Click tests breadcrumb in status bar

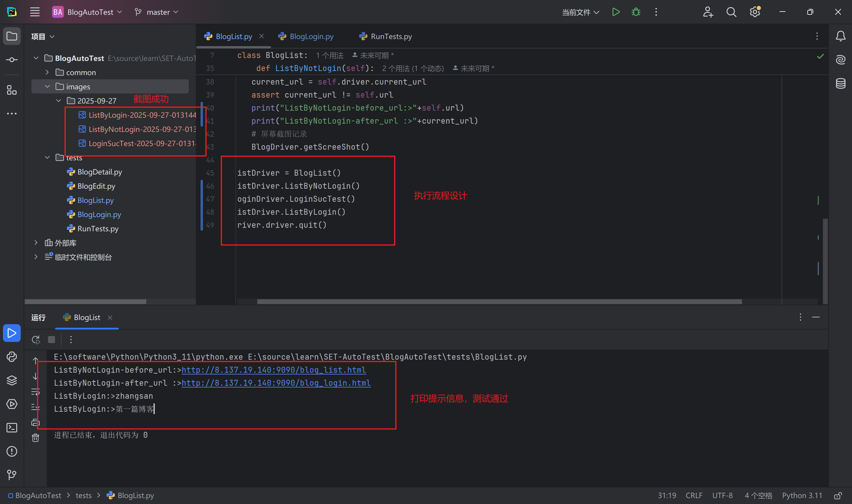coord(83,495)
